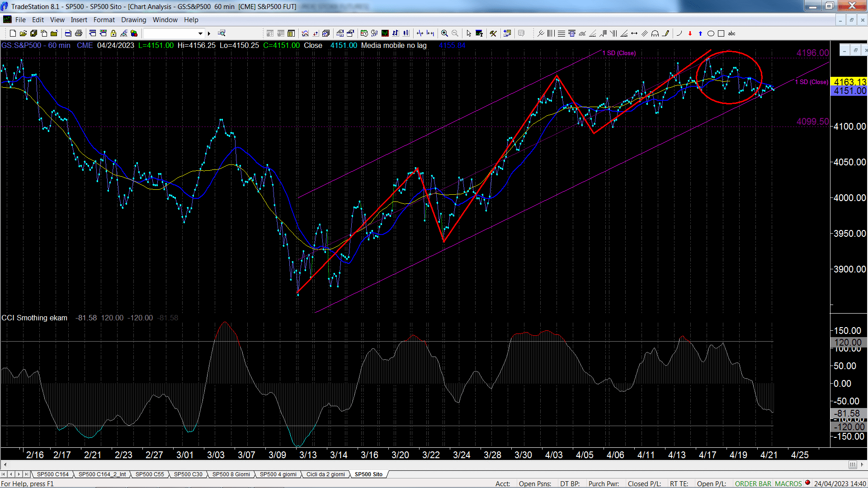
Task: Toggle the padlock lock icon
Action: [x=113, y=33]
